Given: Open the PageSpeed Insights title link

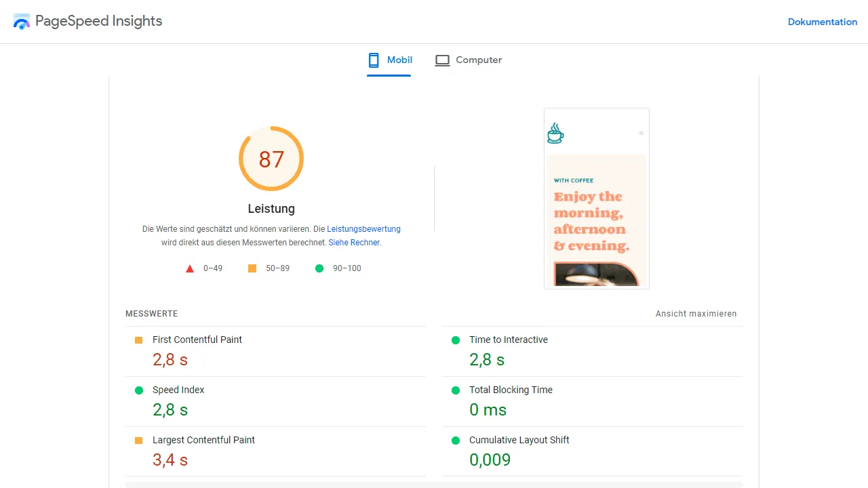Looking at the screenshot, I should point(98,21).
